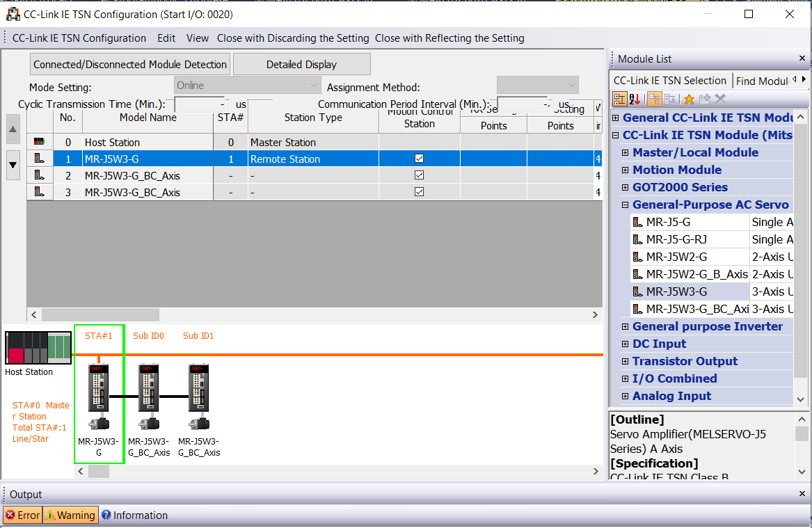Click MR-J5W2-G module icon in list

click(x=638, y=257)
